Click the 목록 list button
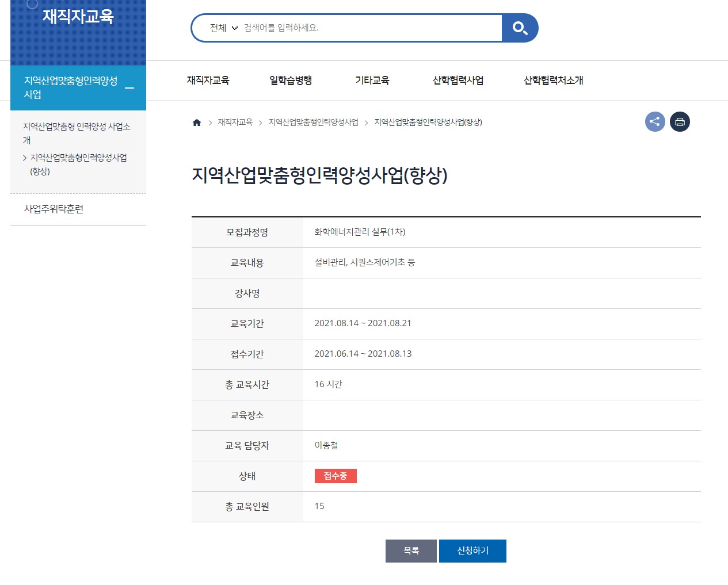Image resolution: width=728 pixels, height=585 pixels. point(411,551)
